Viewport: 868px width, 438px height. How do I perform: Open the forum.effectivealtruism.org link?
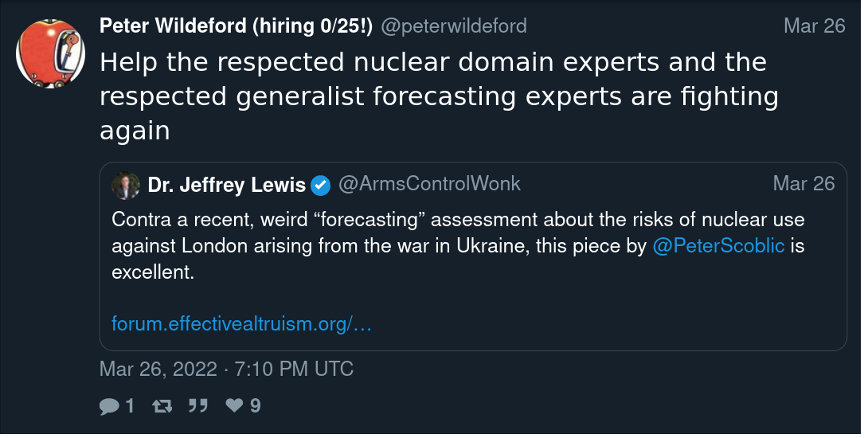tap(242, 324)
